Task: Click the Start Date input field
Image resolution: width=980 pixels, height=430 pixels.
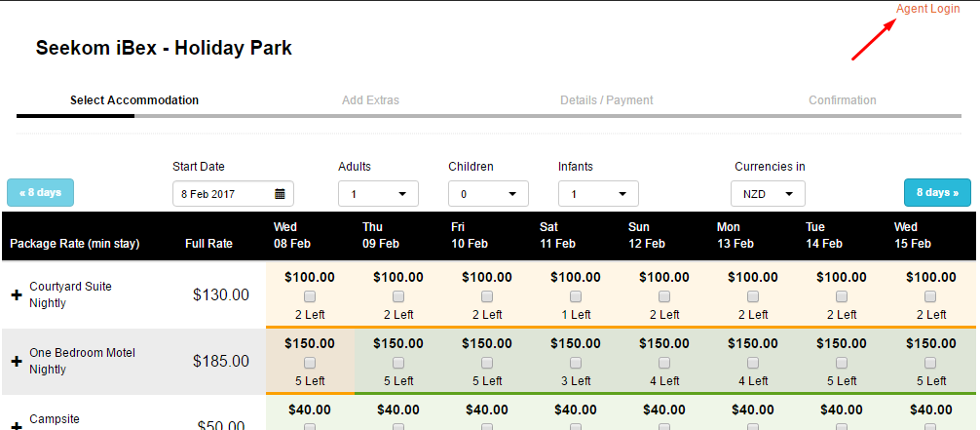Action: point(223,194)
